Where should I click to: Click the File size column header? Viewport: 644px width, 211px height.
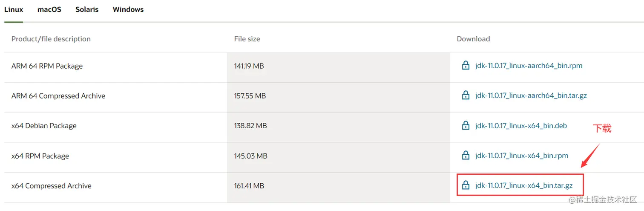coord(247,39)
